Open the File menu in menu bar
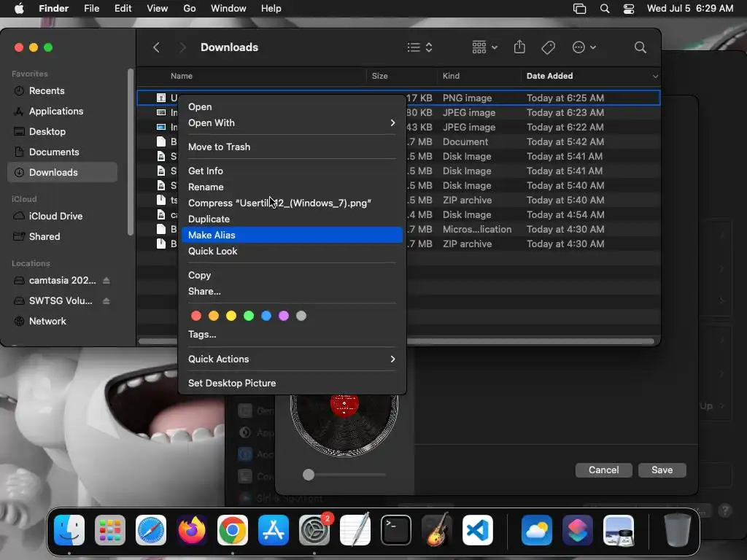Screen dimensions: 747x560 (x=91, y=9)
